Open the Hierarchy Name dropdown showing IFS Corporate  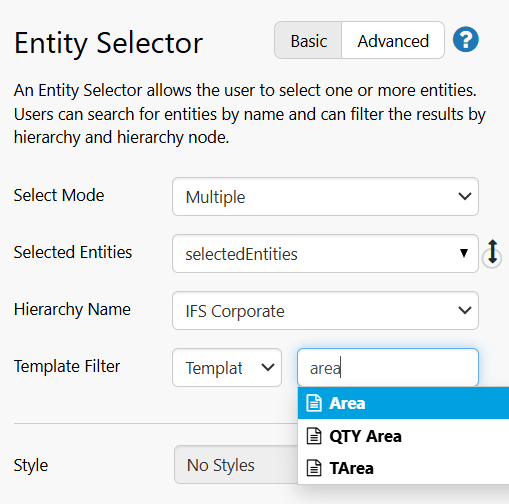325,310
